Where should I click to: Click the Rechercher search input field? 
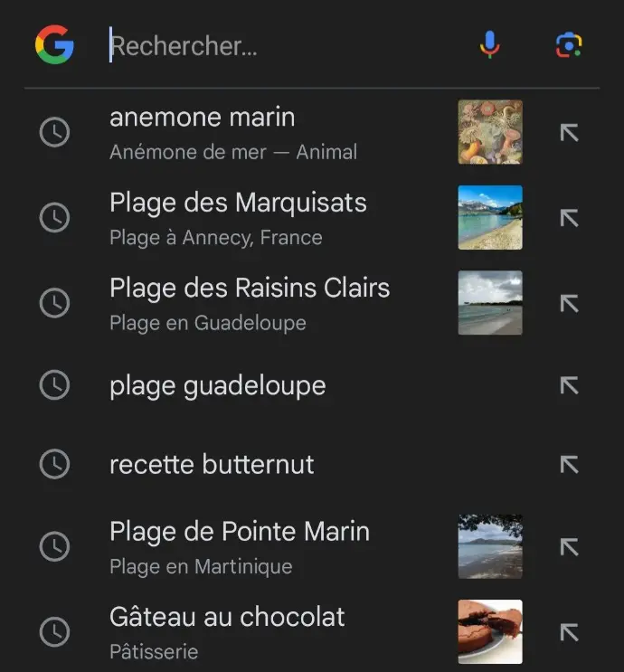click(280, 46)
